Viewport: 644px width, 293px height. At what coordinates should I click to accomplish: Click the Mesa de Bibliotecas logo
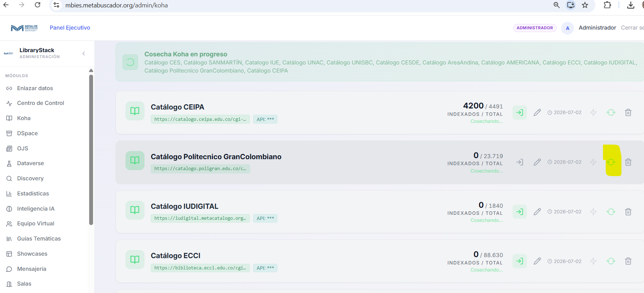coord(24,28)
